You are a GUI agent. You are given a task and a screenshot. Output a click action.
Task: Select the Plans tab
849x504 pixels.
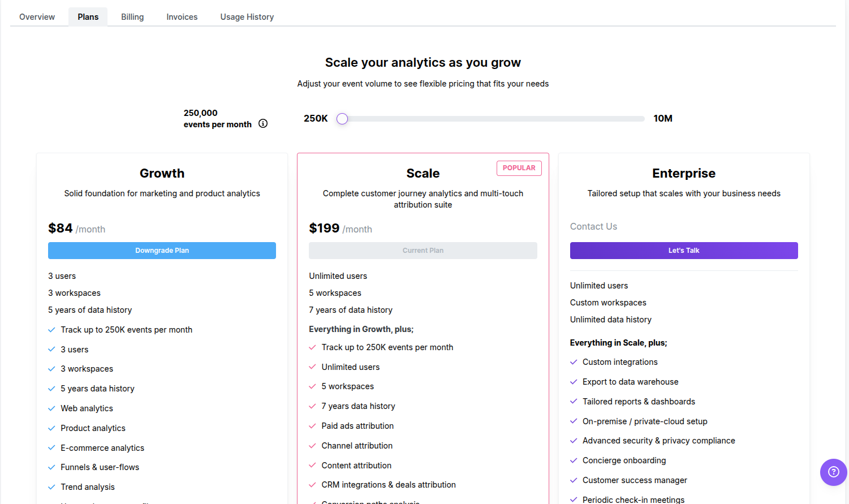(x=88, y=17)
